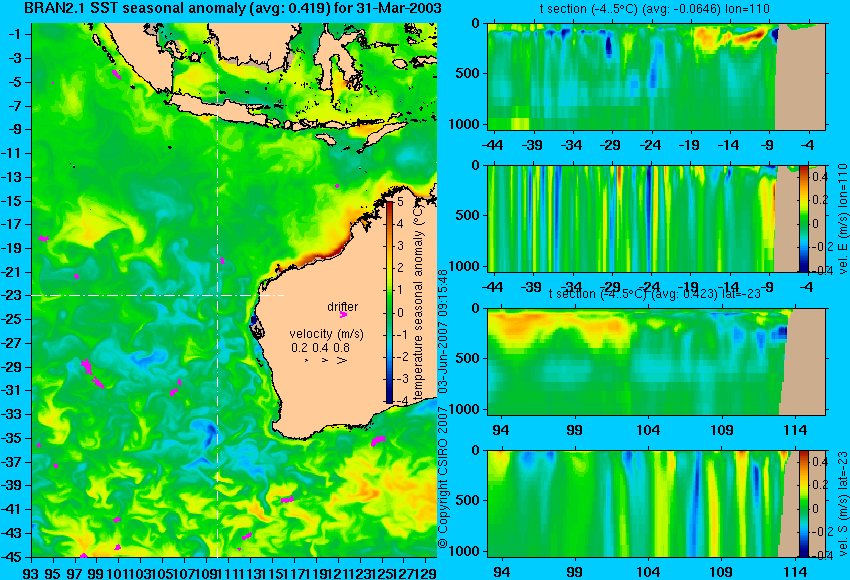Click the -44 label under eastward velocity section
The width and height of the screenshot is (850, 580).
(x=492, y=287)
